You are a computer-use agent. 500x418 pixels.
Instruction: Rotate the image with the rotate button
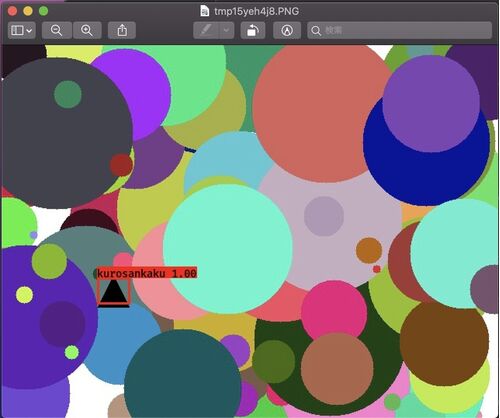click(x=253, y=30)
